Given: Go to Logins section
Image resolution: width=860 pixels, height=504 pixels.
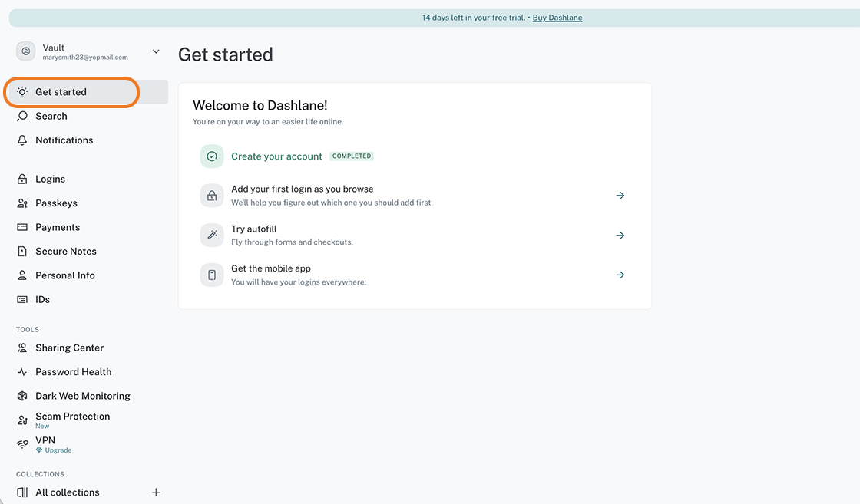Looking at the screenshot, I should (x=88, y=180).
